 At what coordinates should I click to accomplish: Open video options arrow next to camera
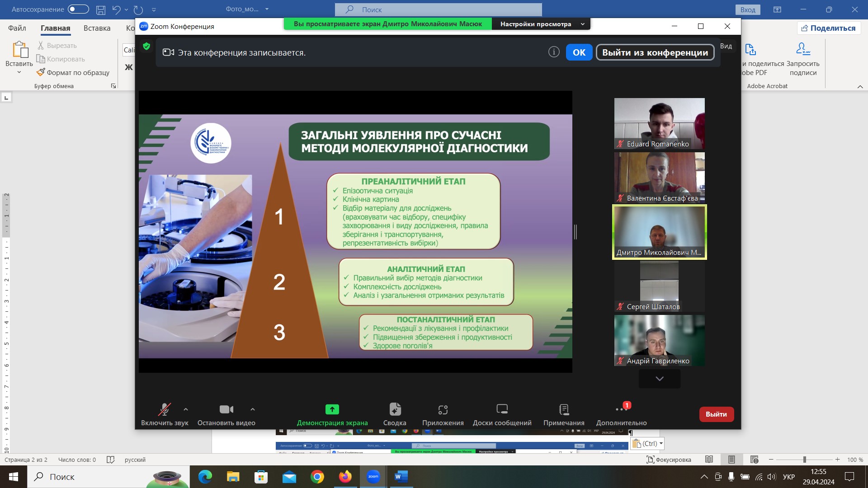[x=253, y=409]
